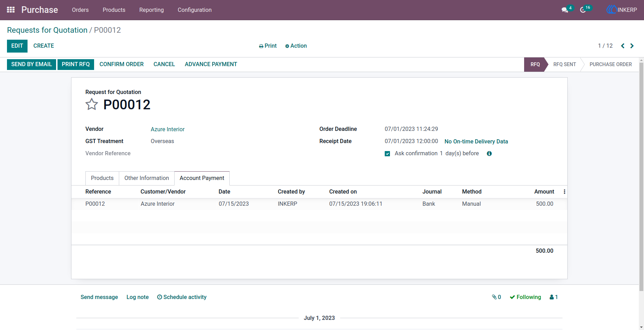This screenshot has height=330, width=644.
Task: Select the Account Payment tab
Action: click(202, 178)
